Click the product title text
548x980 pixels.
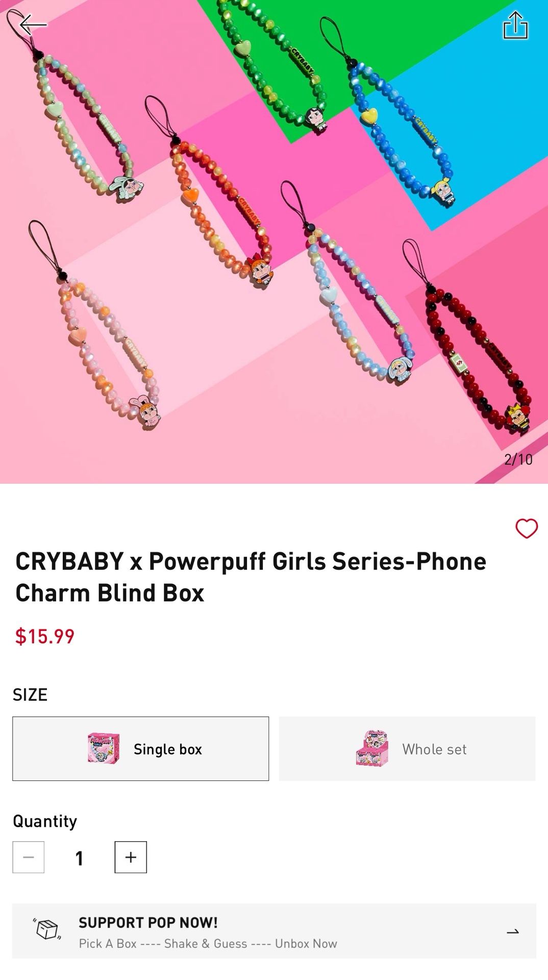coord(251,577)
